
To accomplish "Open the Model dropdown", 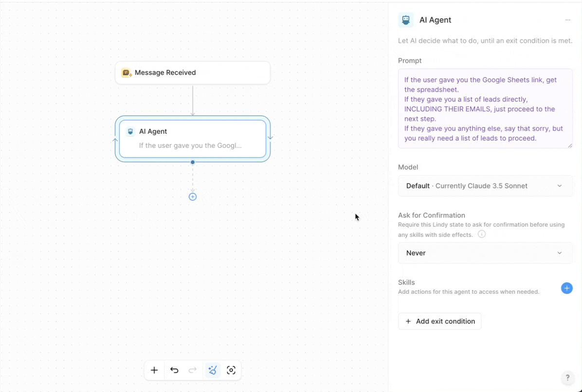I will point(485,186).
